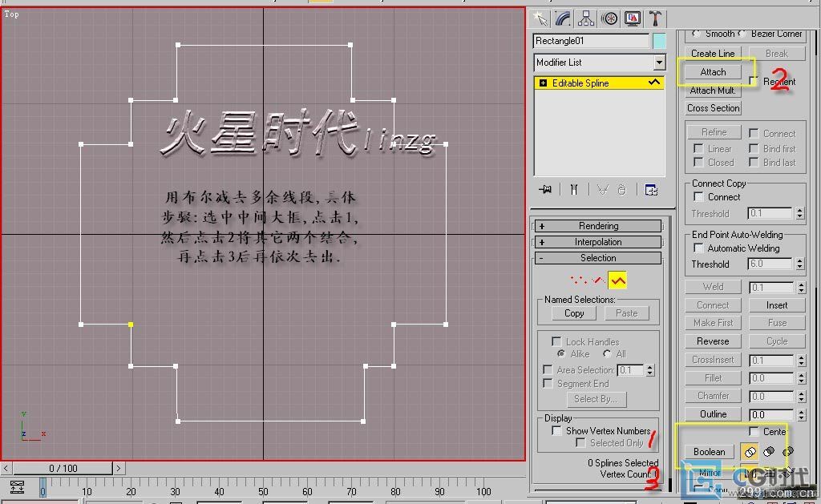
Task: Enable Automatic Welding checkbox
Action: [698, 248]
